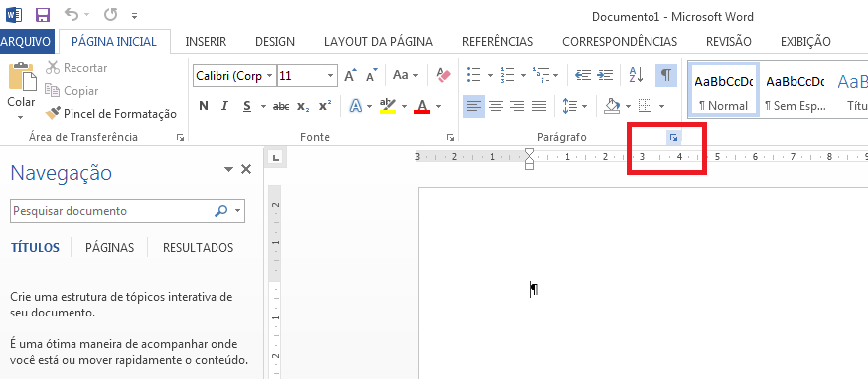Apply the Sem Espaçamento style
Screen dimensions: 868x379
795,90
